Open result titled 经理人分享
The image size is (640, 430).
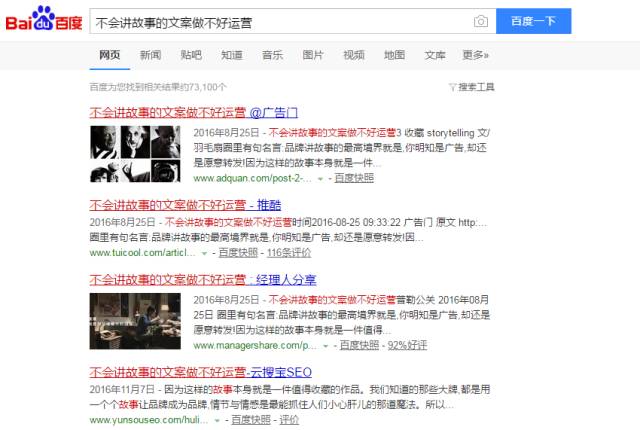203,280
